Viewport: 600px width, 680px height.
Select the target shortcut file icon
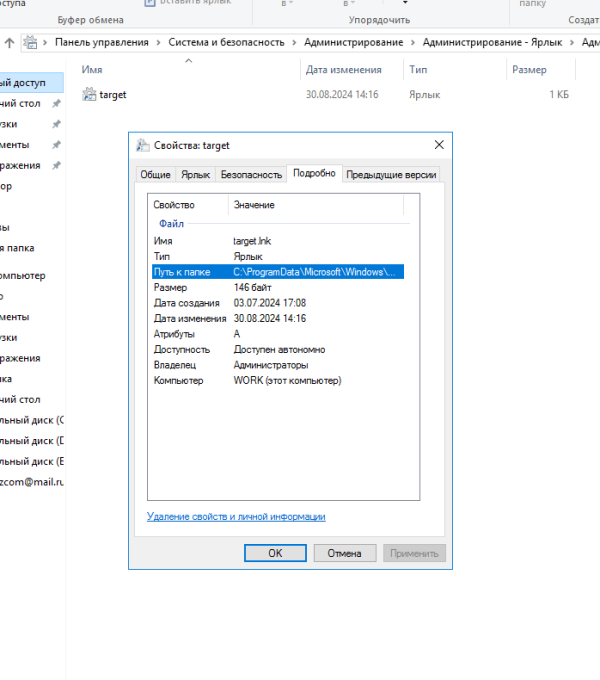point(89,95)
